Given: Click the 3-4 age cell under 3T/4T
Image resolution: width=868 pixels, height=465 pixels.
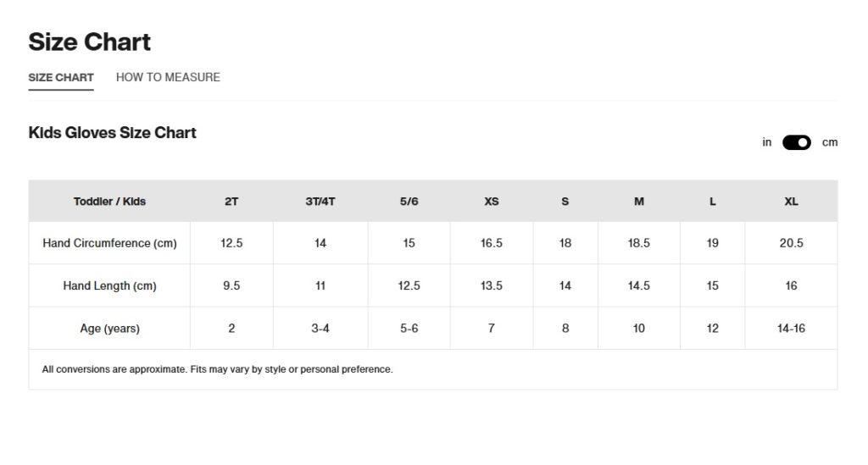Looking at the screenshot, I should [320, 329].
